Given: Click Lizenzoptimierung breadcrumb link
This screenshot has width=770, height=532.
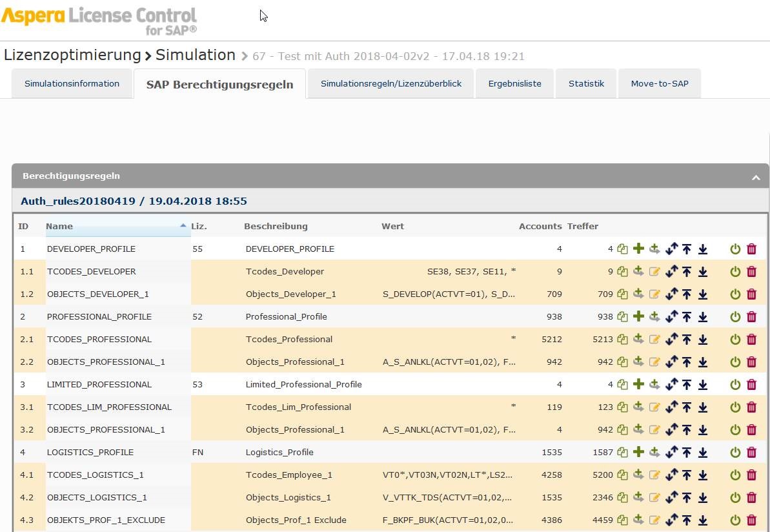Looking at the screenshot, I should click(x=72, y=56).
